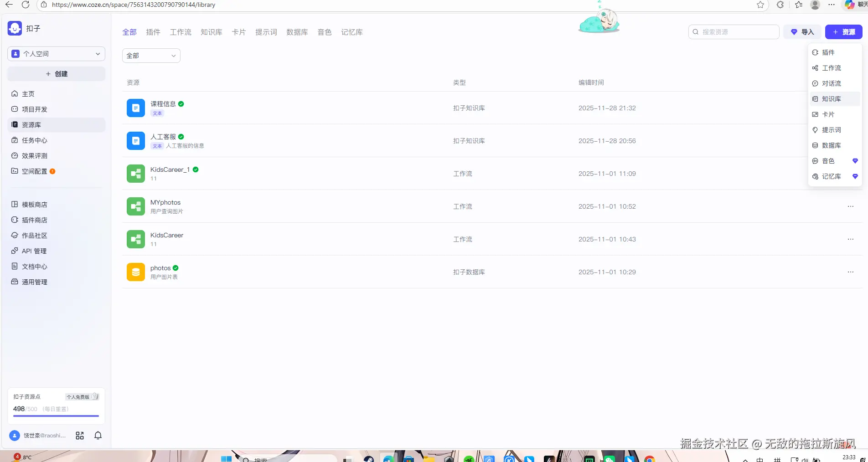The width and height of the screenshot is (868, 462).
Task: Click the workflow icon of the 10:43 KidsCareer row
Action: 136,239
